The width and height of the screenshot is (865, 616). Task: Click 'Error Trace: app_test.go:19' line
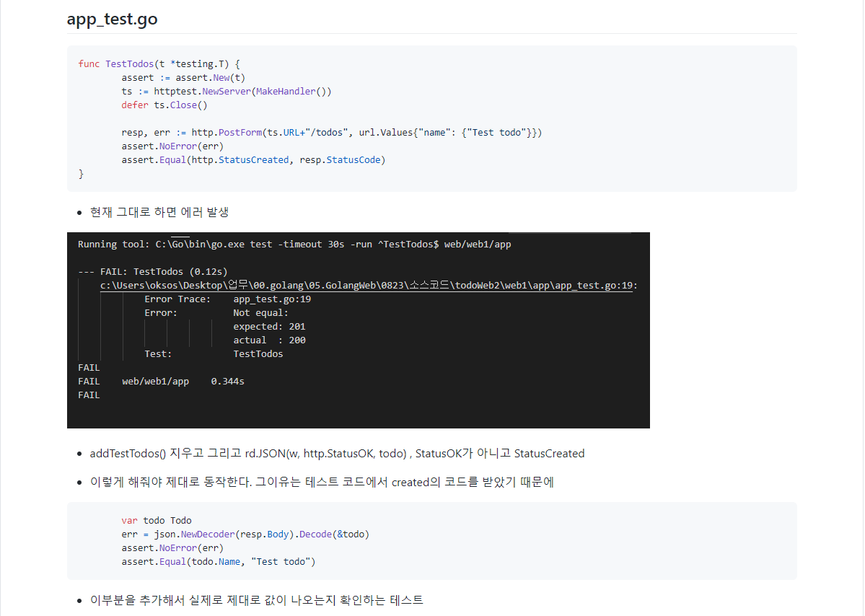point(228,299)
